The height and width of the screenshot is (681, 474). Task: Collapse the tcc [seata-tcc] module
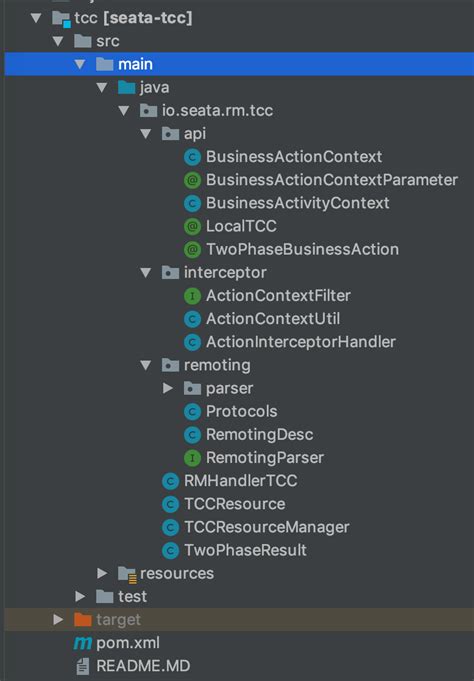tap(36, 18)
